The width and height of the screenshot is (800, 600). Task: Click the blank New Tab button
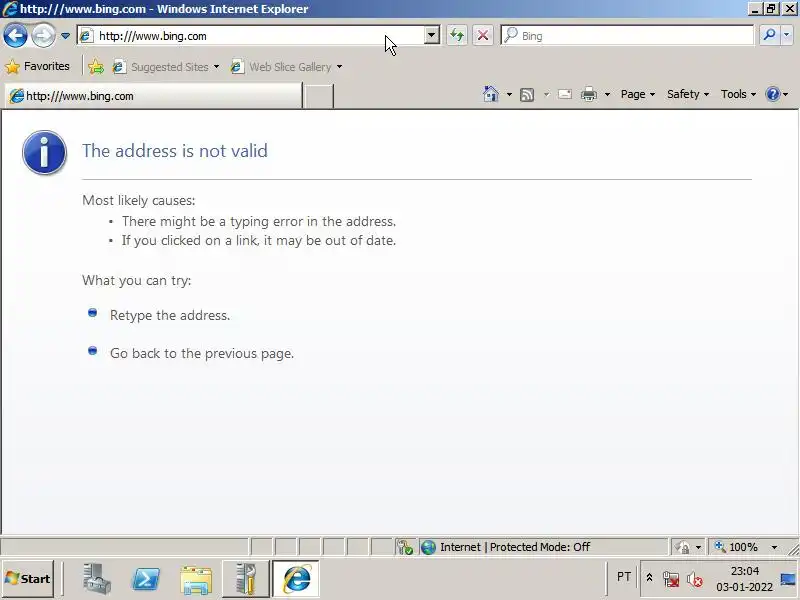click(x=318, y=96)
